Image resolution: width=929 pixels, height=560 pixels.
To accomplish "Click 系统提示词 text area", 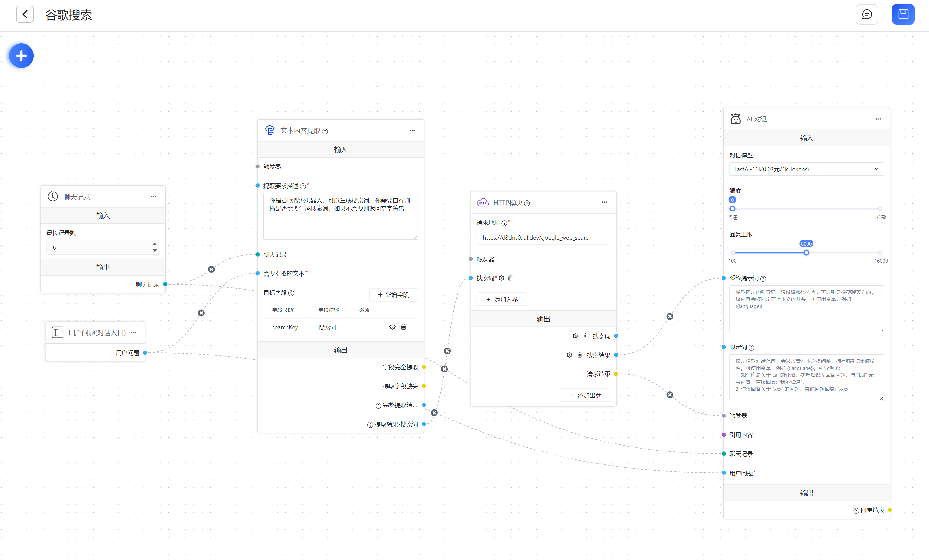I will [x=806, y=309].
